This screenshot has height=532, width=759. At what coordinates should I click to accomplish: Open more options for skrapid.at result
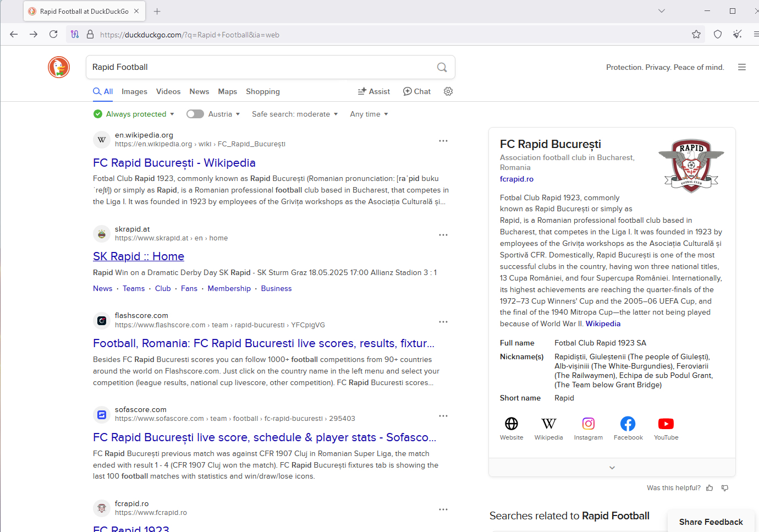(x=443, y=235)
